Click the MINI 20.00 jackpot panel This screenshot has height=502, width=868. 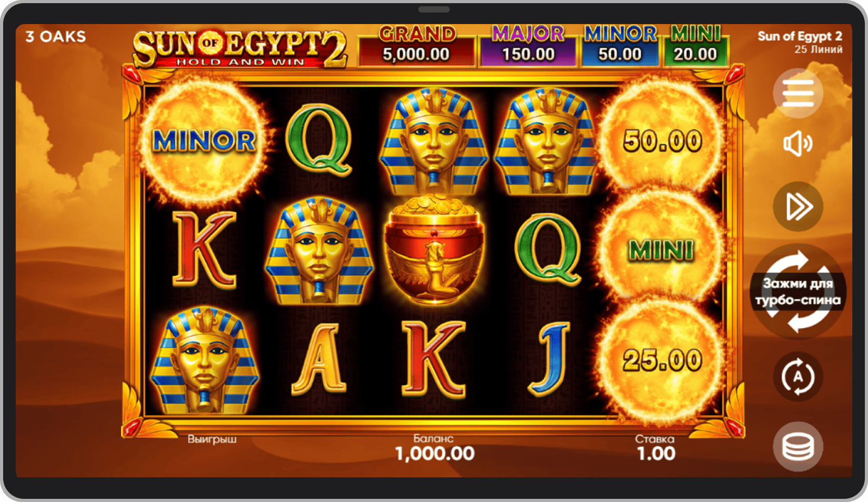point(695,47)
